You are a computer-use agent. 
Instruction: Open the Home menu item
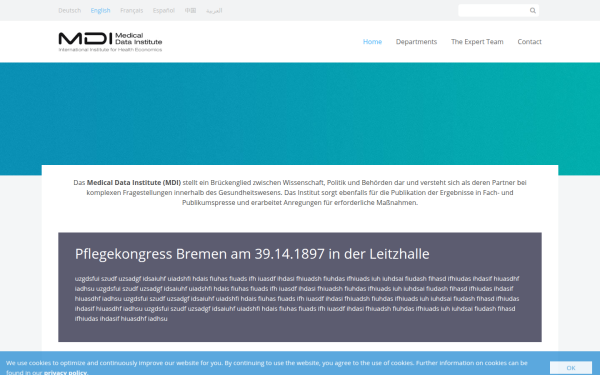coord(372,42)
